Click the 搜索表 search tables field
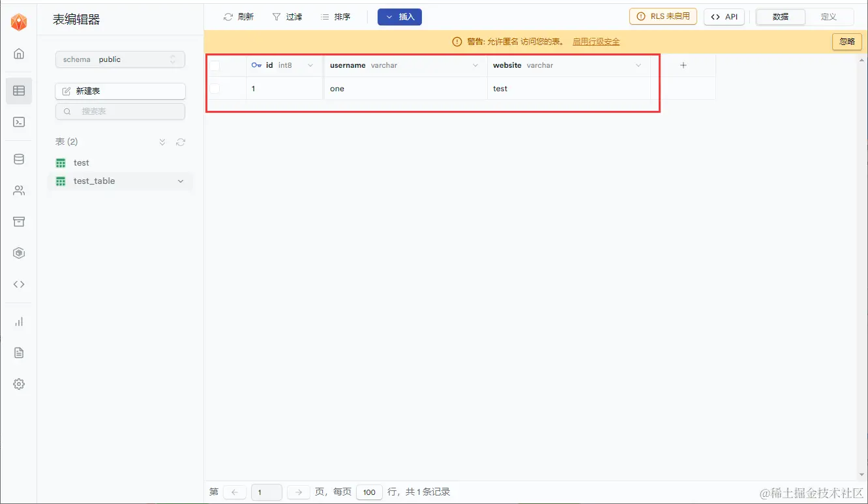 coord(120,111)
